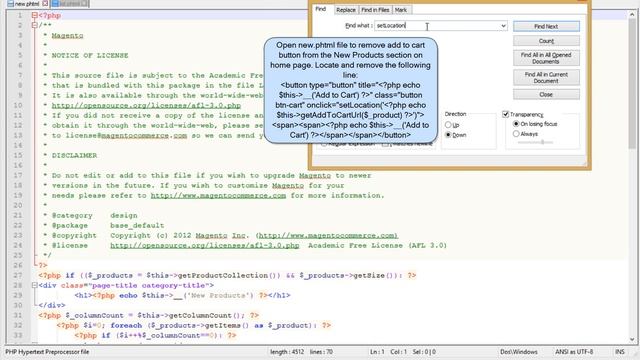Click 'getProductCollection' on line 27

222,276
